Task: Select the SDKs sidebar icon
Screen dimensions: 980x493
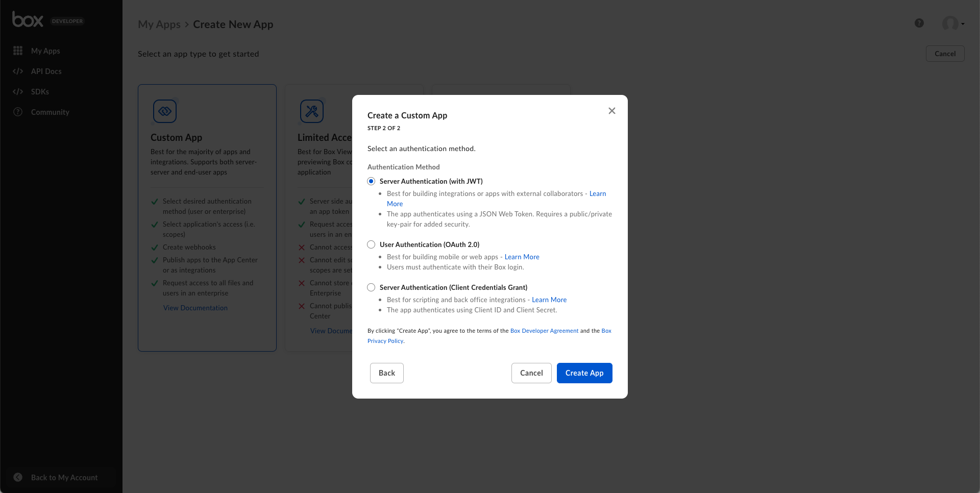Action: coord(17,92)
